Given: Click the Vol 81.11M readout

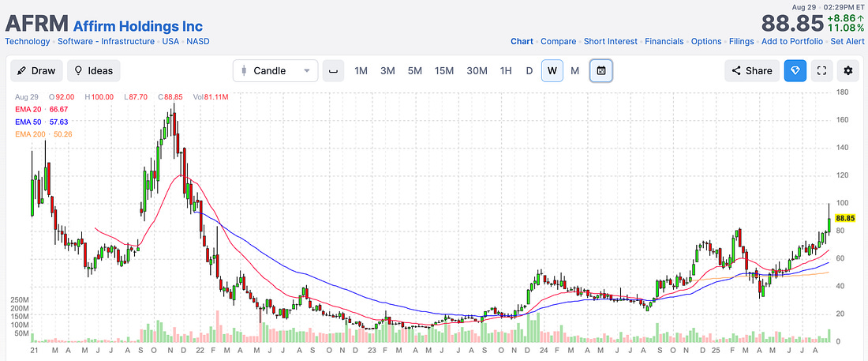Looking at the screenshot, I should (x=211, y=97).
